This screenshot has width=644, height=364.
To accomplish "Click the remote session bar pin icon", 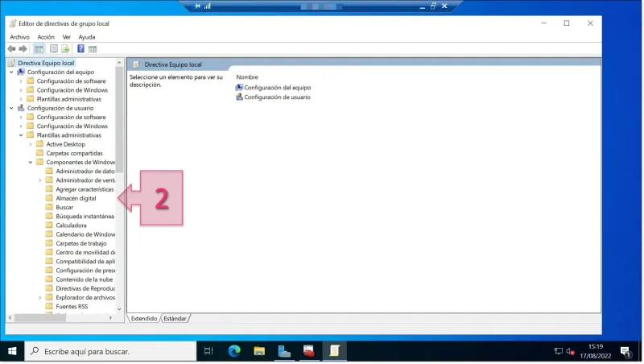I will coord(198,6).
